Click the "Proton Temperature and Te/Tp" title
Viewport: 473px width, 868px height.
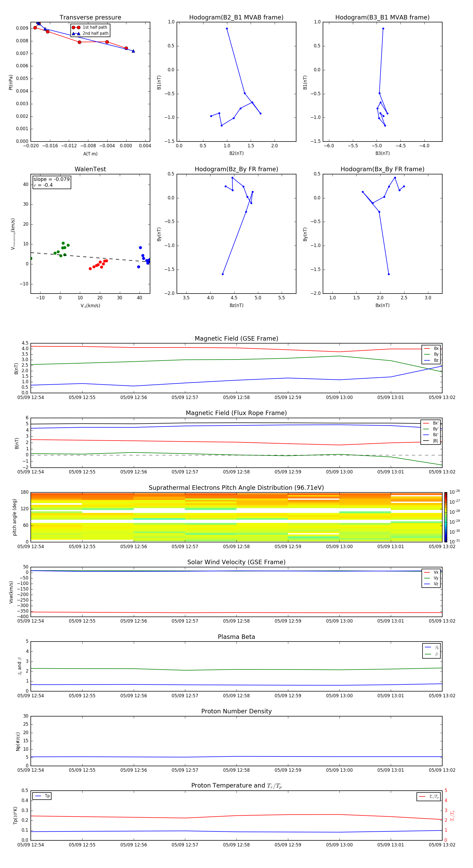pos(236,786)
